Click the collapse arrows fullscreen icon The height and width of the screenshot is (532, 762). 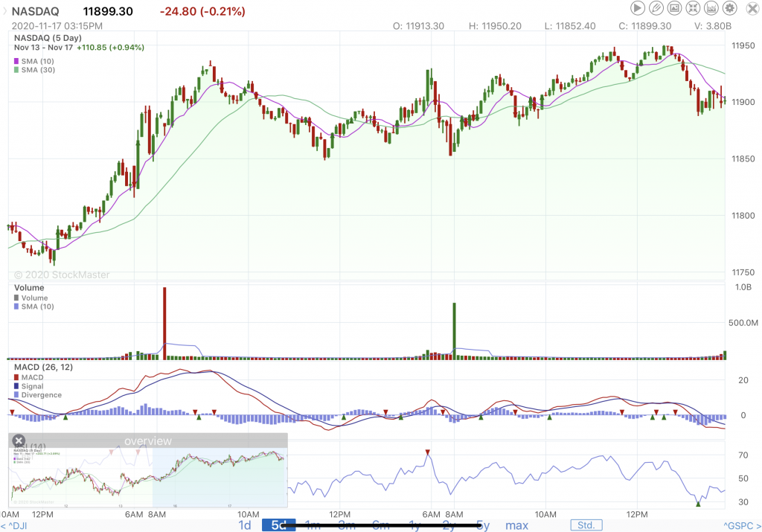694,8
